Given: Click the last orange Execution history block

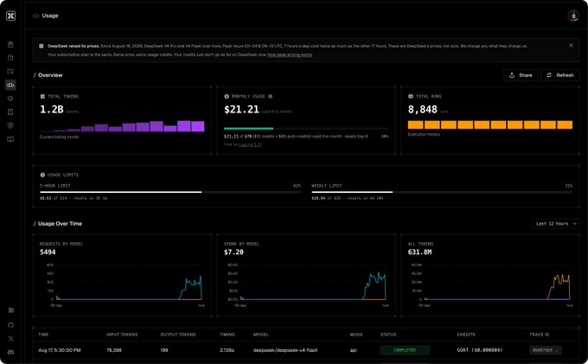Looking at the screenshot, I should [565, 125].
